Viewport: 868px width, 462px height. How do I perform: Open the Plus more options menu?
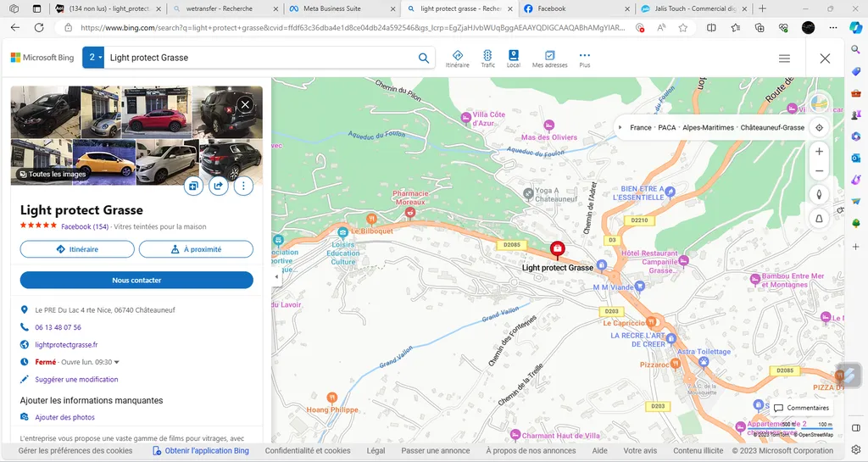tap(584, 58)
